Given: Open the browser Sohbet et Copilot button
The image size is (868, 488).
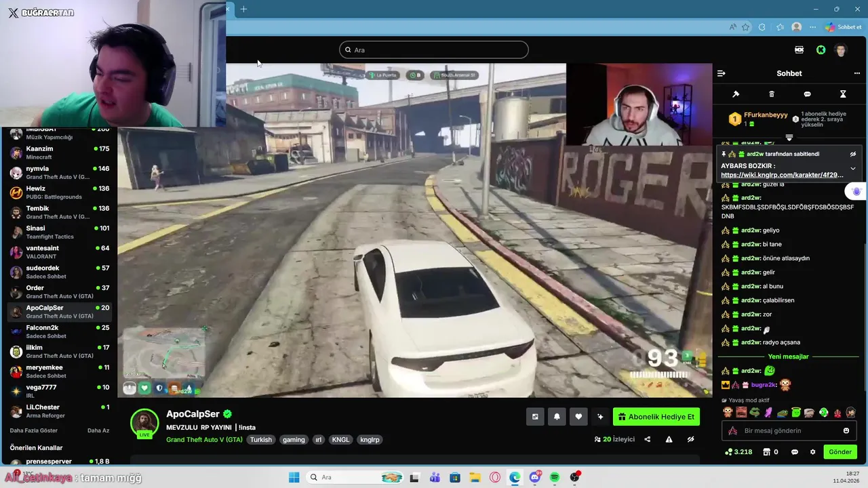Looking at the screenshot, I should point(843,27).
